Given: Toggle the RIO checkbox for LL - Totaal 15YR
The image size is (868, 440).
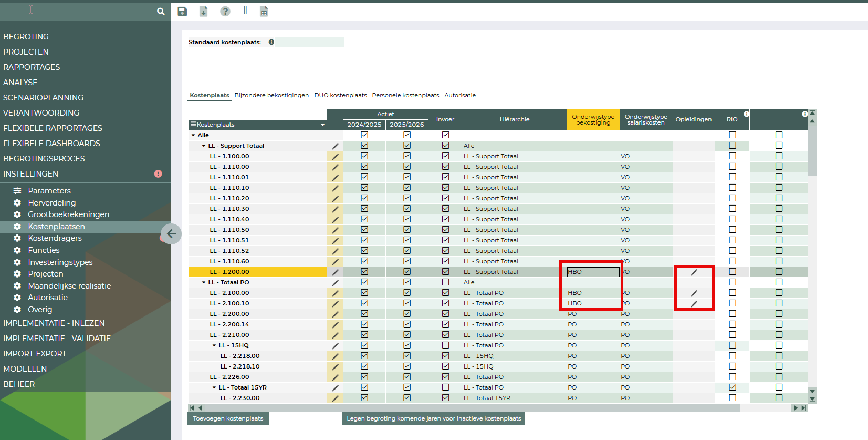Looking at the screenshot, I should point(733,387).
